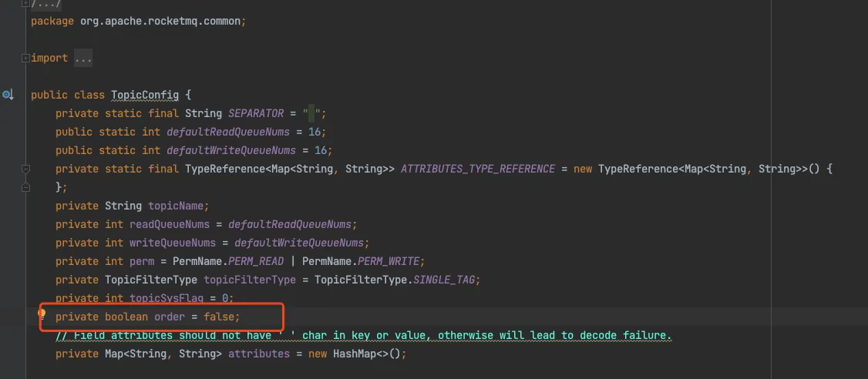Click the gutter icon beside TopicConfig class
Image resolution: width=868 pixels, height=379 pixels.
coord(8,95)
